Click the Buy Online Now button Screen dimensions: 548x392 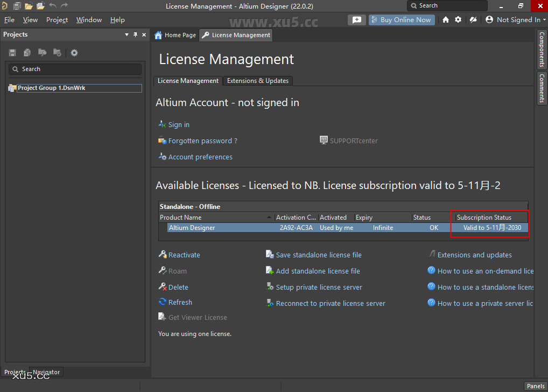(x=401, y=19)
